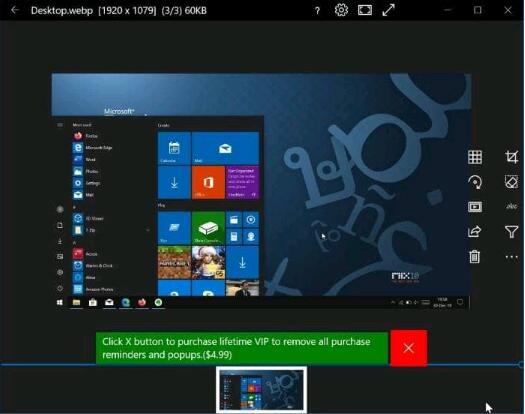
Task: Select the crop tool
Action: 512,157
